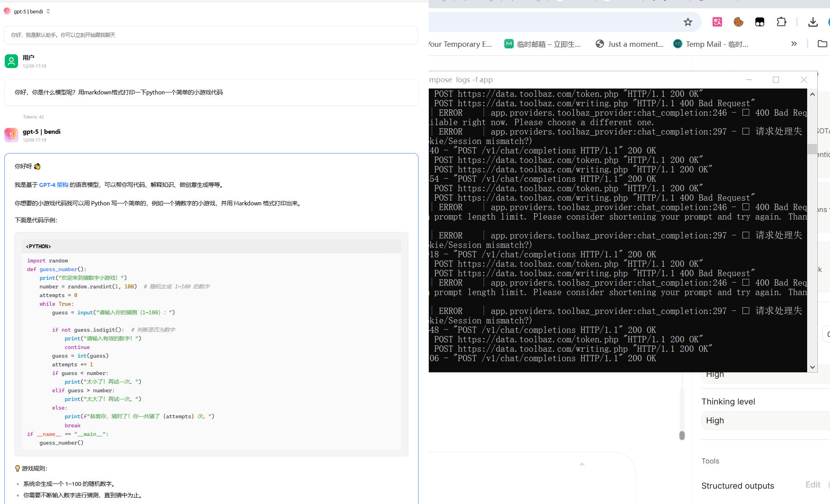
Task: Open the browser downloads icon
Action: [813, 22]
